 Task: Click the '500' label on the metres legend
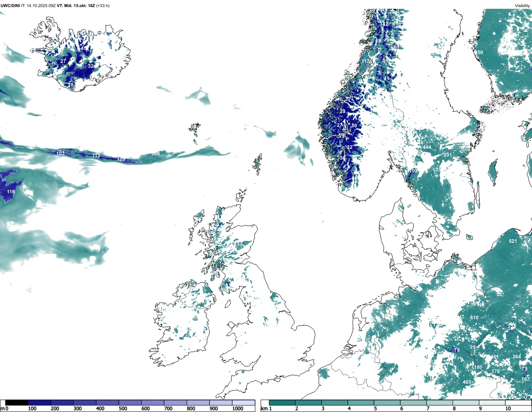123,409
